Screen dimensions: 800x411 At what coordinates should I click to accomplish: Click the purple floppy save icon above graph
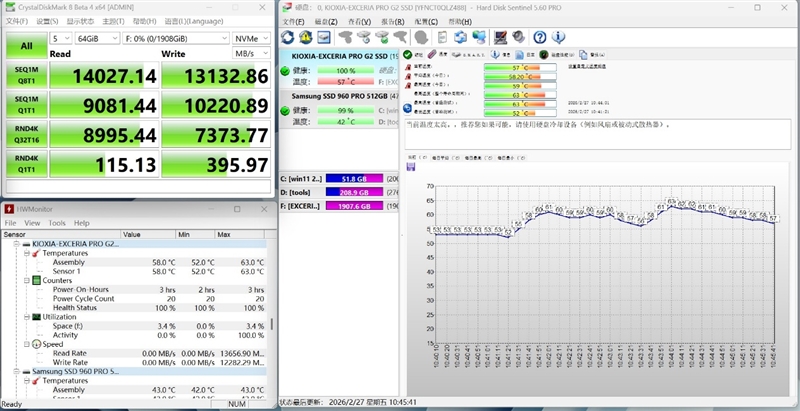(x=411, y=167)
